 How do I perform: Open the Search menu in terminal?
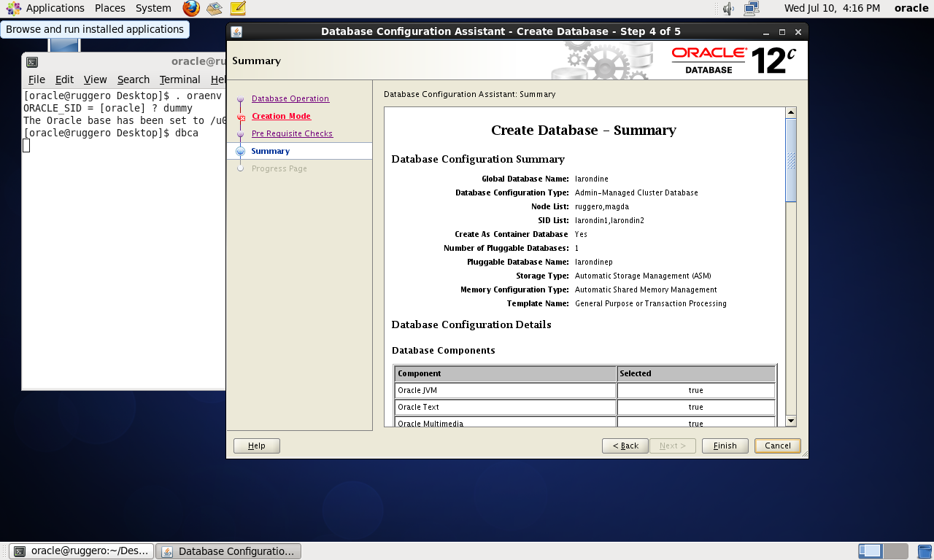pos(133,79)
